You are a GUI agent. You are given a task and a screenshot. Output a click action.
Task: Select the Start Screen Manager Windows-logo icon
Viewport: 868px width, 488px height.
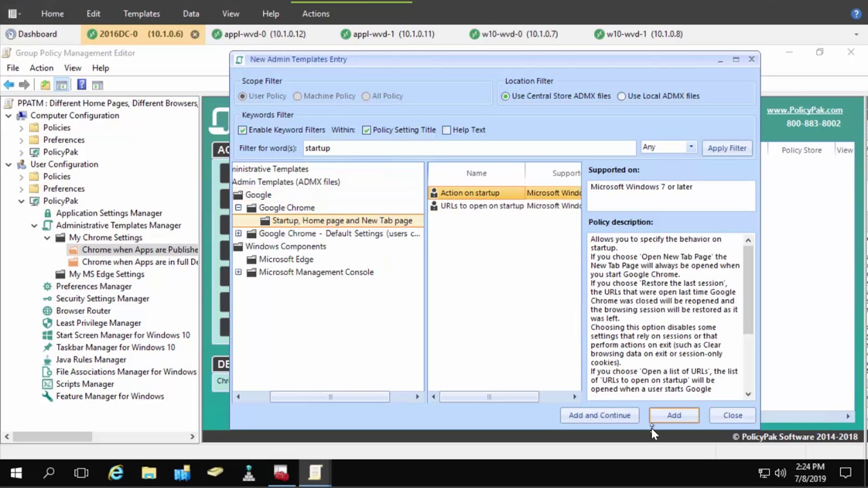47,335
